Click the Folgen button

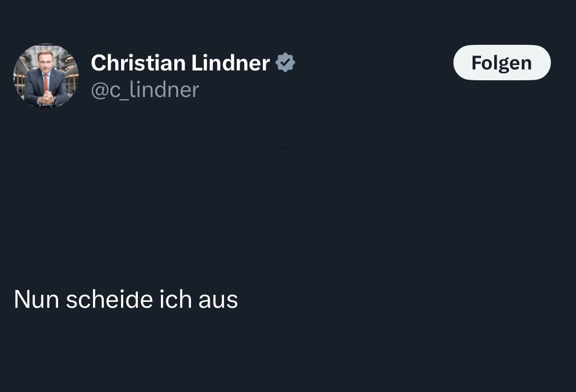click(x=501, y=63)
